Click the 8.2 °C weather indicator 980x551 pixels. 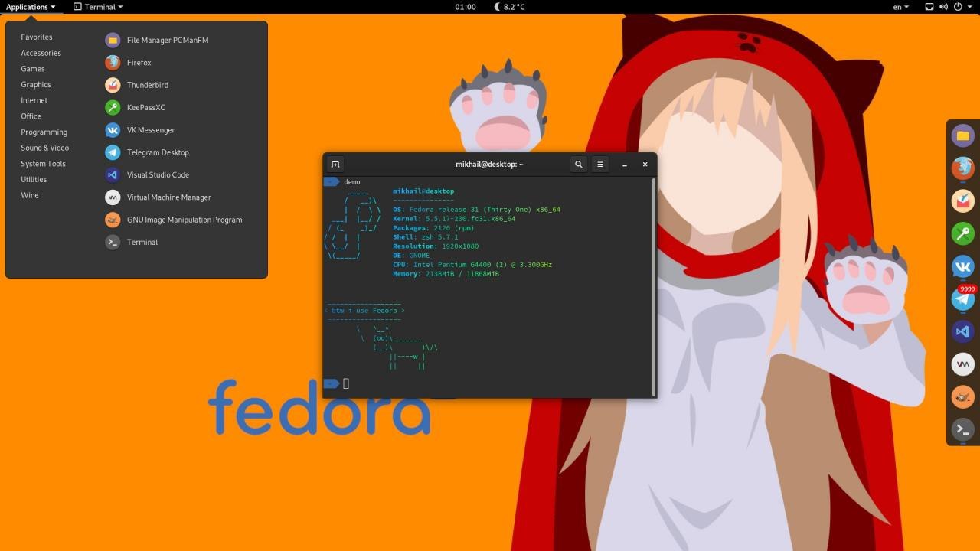click(510, 7)
